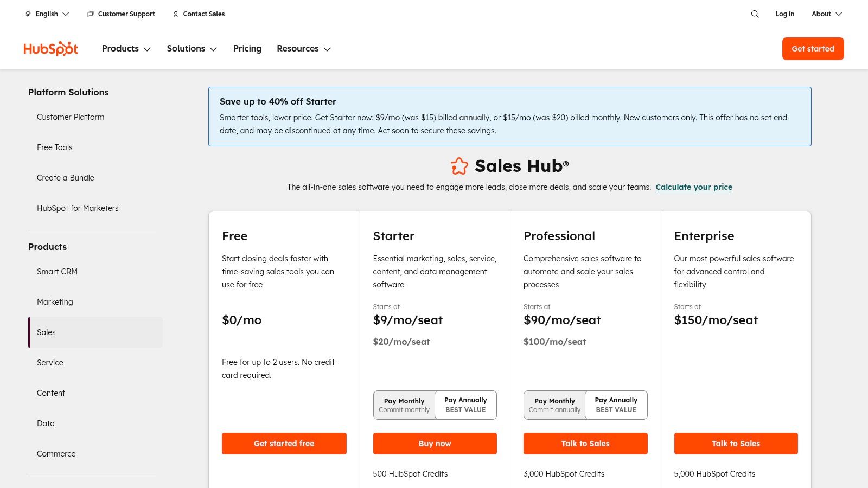Click the Contact Sales person icon

pyautogui.click(x=175, y=14)
